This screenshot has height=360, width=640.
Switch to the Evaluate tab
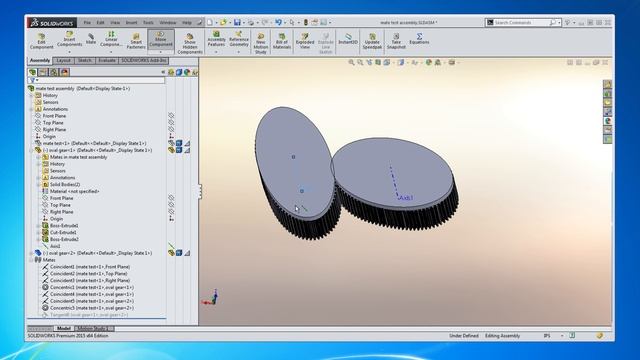click(x=107, y=60)
